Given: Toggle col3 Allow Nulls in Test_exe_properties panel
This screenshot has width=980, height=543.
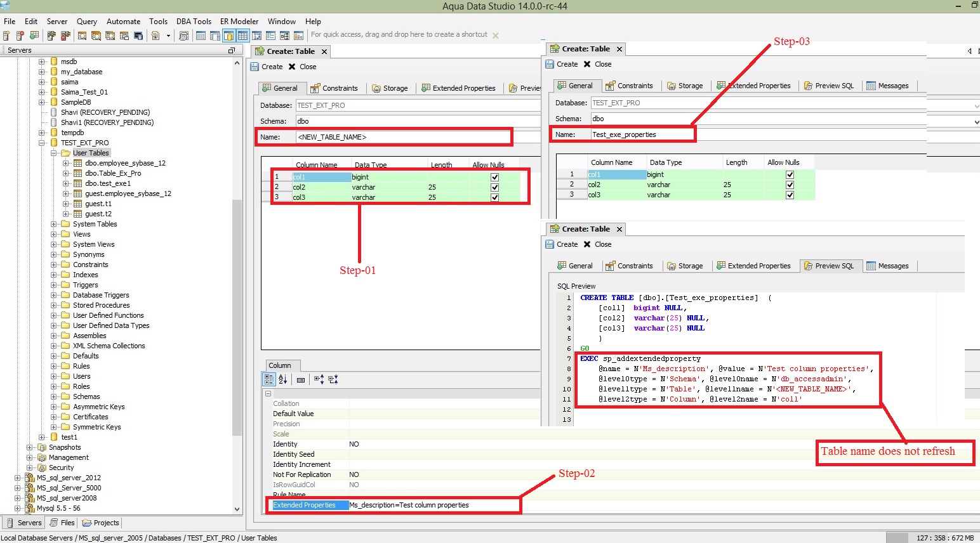Looking at the screenshot, I should [790, 195].
